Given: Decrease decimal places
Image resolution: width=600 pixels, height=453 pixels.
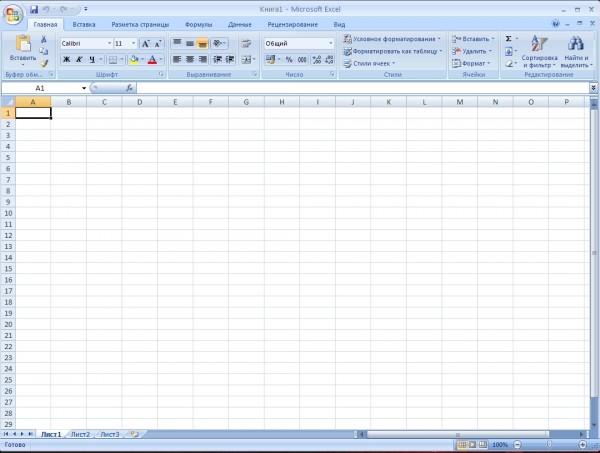Looking at the screenshot, I should (329, 59).
